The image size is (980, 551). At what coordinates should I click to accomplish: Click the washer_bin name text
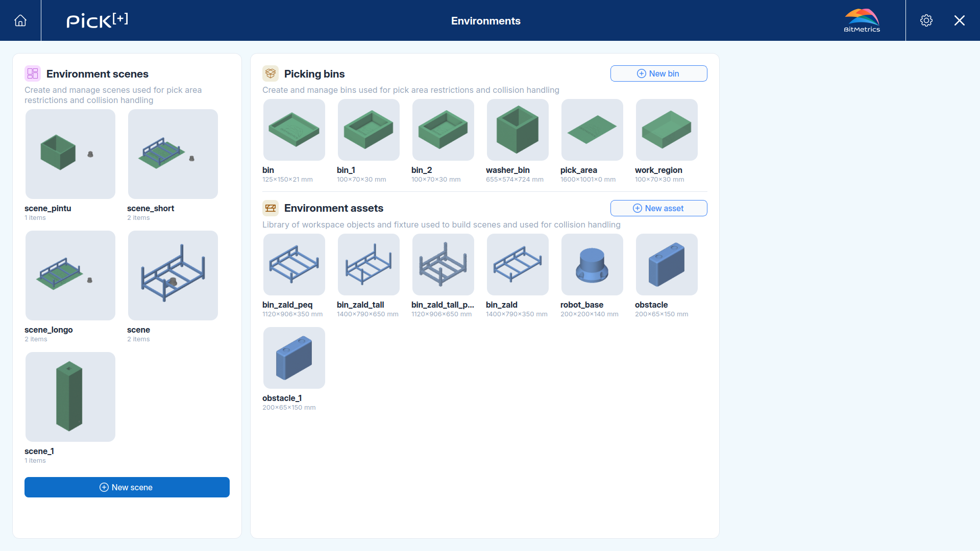point(508,170)
